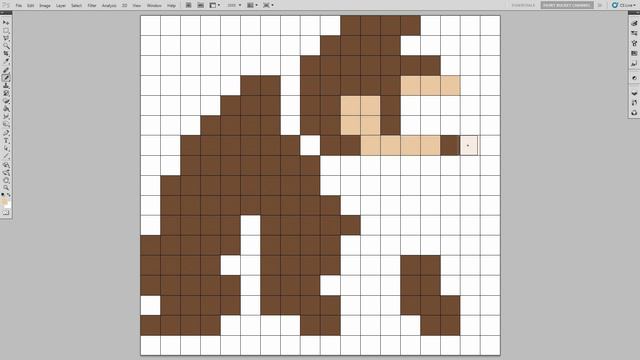Select the Blur tool
Image resolution: width=640 pixels, height=360 pixels.
pos(6,116)
